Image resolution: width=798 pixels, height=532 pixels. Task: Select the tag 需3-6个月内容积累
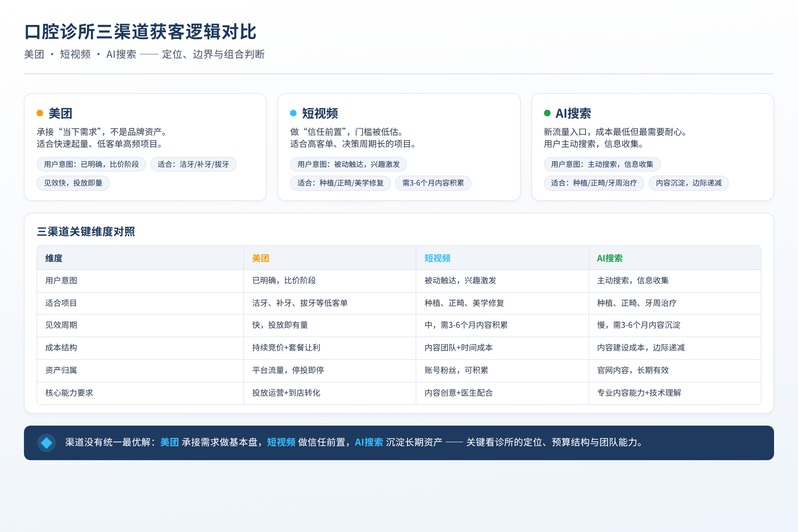(433, 183)
